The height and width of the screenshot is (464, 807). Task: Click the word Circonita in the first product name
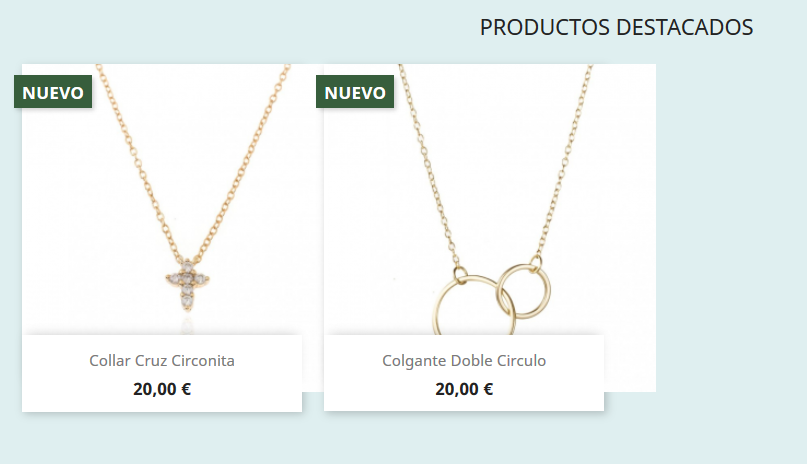click(203, 361)
